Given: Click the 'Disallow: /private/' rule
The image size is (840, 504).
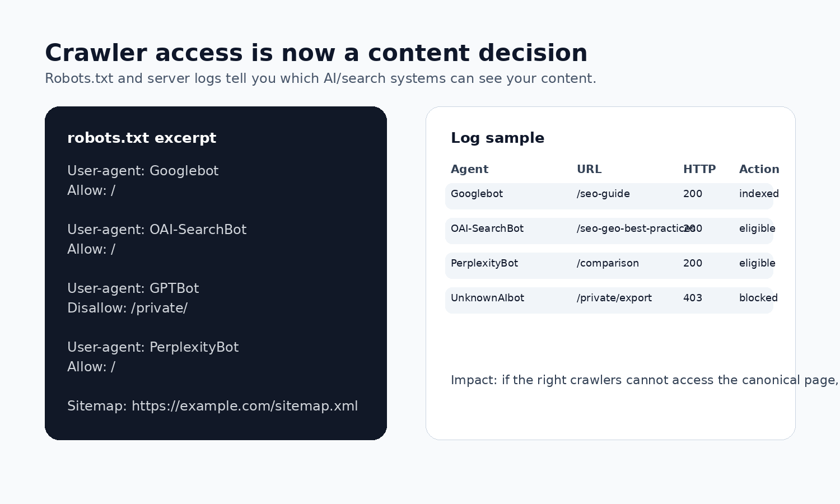Looking at the screenshot, I should [127, 309].
